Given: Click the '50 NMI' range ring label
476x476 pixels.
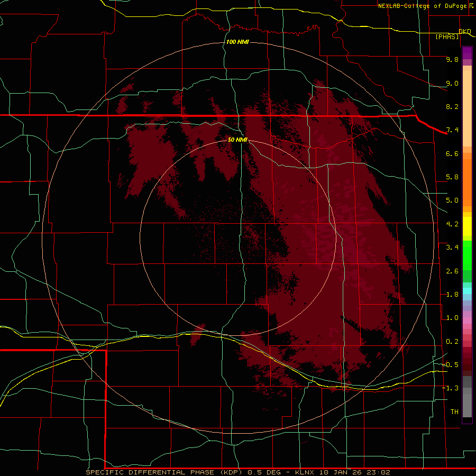Looking at the screenshot, I should (x=237, y=140).
